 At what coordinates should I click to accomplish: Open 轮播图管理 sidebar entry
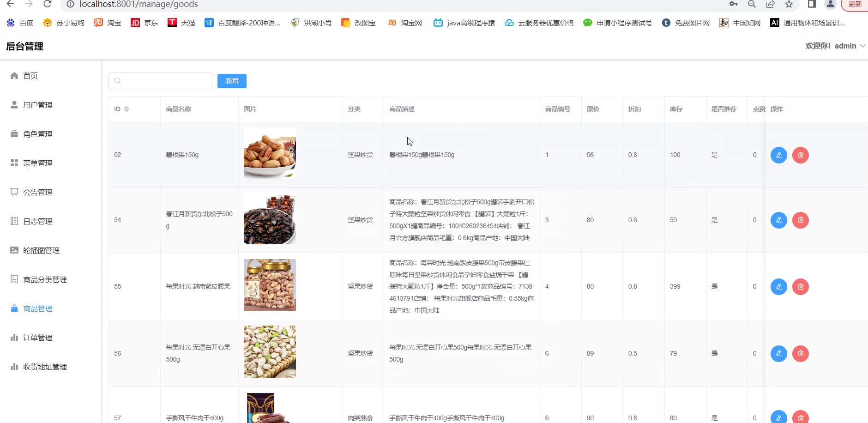click(x=41, y=250)
